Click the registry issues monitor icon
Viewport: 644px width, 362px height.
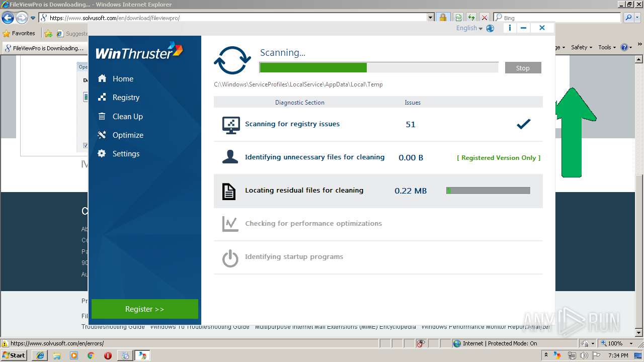pyautogui.click(x=231, y=125)
